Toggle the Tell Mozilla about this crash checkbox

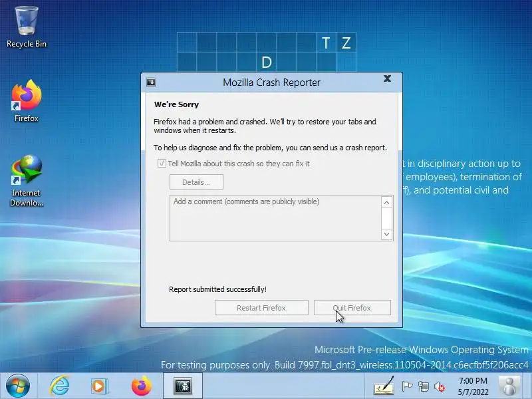point(162,163)
